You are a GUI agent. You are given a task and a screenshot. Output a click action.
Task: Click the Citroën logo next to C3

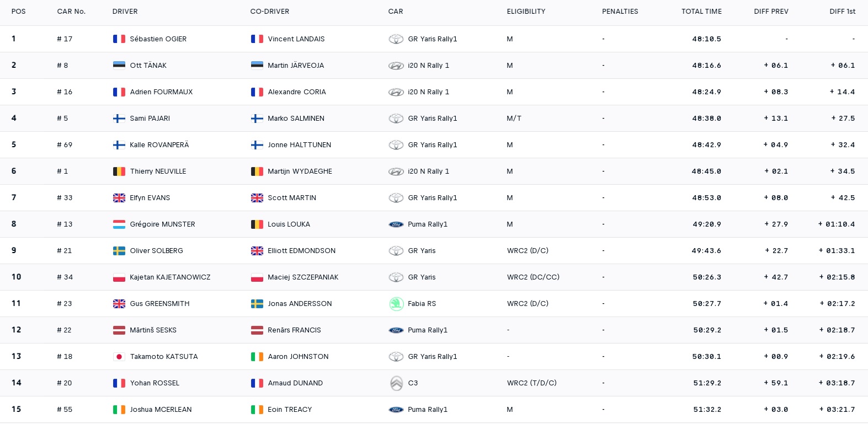[396, 383]
